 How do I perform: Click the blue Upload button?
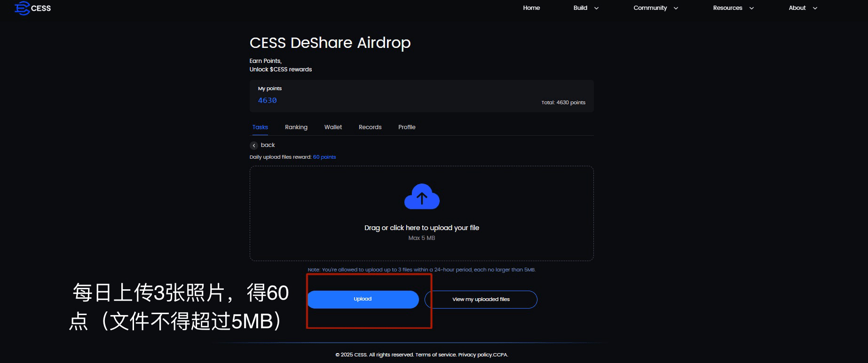(x=363, y=300)
